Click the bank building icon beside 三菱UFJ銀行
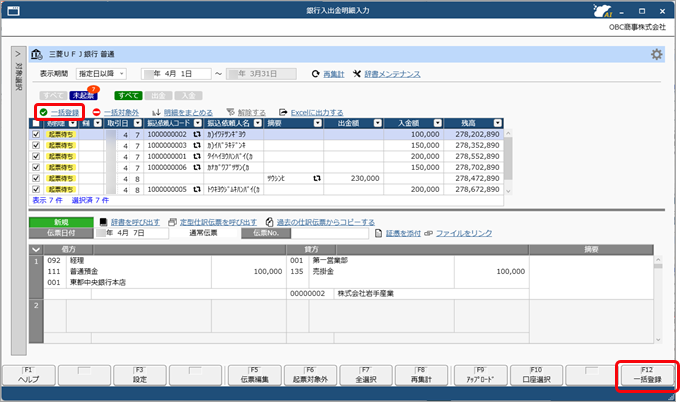680x402 pixels. 37,54
